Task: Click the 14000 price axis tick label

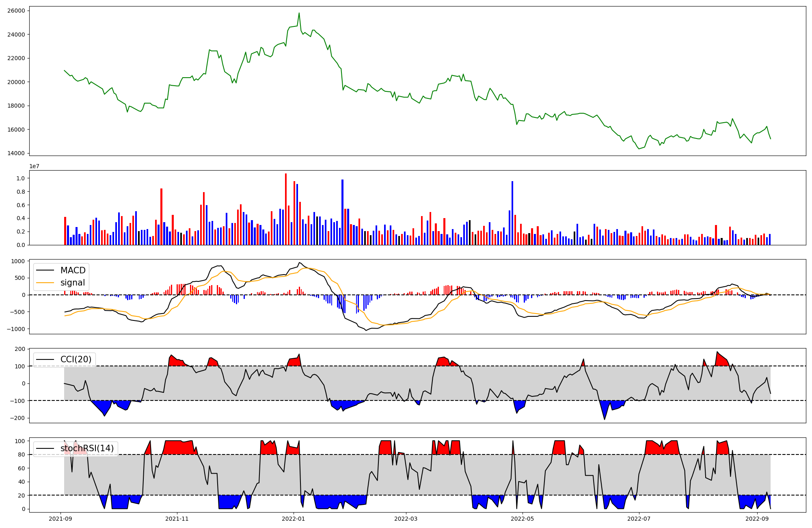Action: click(x=16, y=154)
